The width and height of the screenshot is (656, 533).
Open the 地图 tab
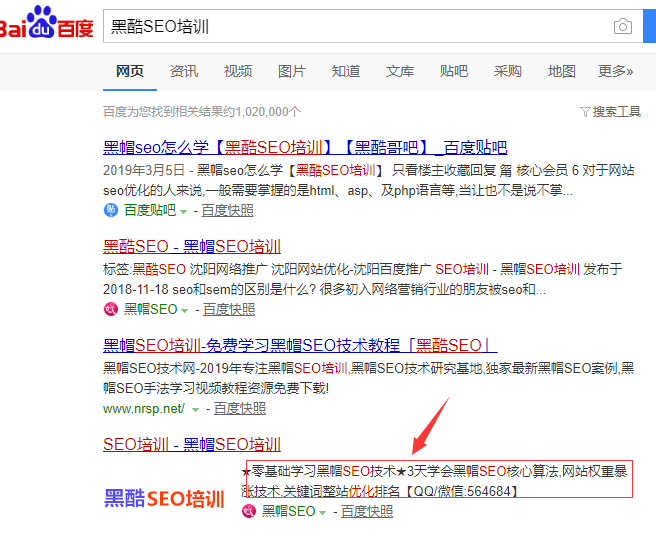click(561, 71)
